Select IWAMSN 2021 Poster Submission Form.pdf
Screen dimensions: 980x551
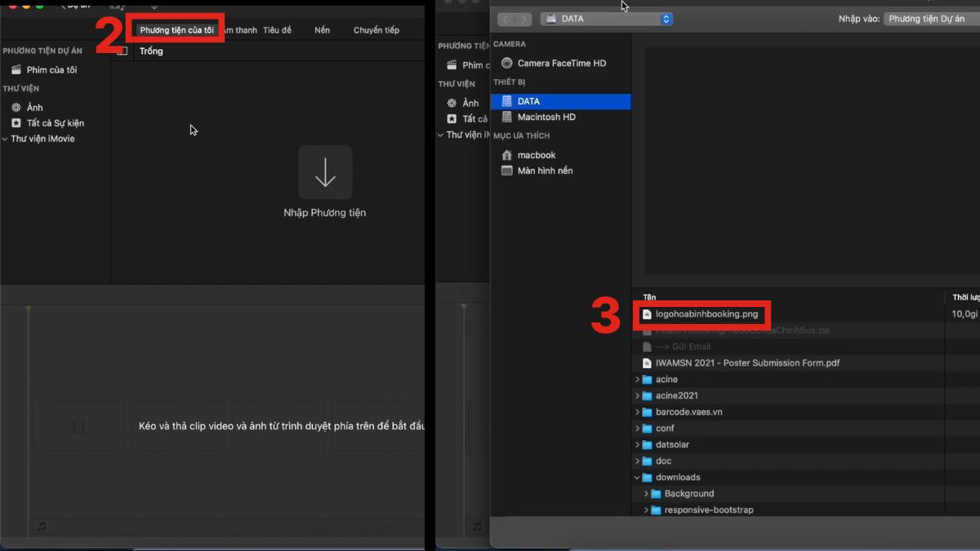(747, 363)
